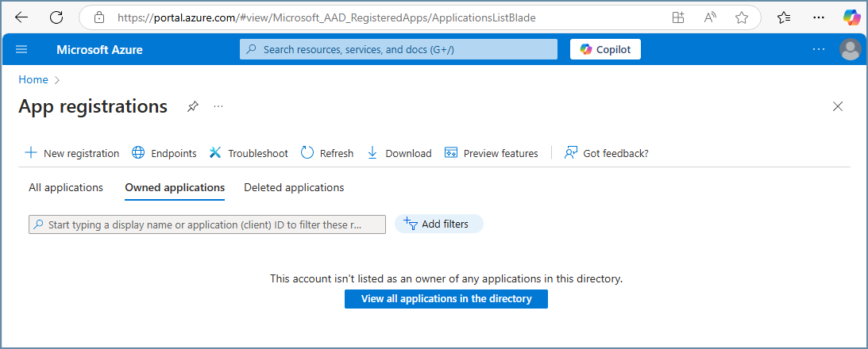Open Preview features
868x349 pixels.
click(x=491, y=153)
